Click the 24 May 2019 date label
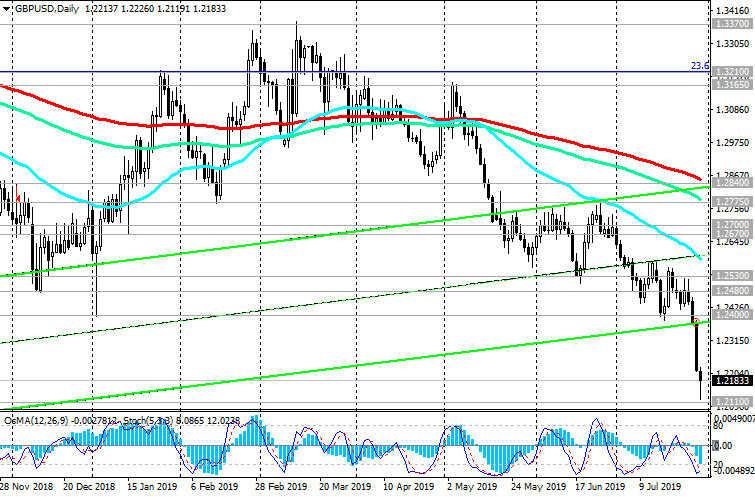This screenshot has width=755, height=497. coord(538,486)
